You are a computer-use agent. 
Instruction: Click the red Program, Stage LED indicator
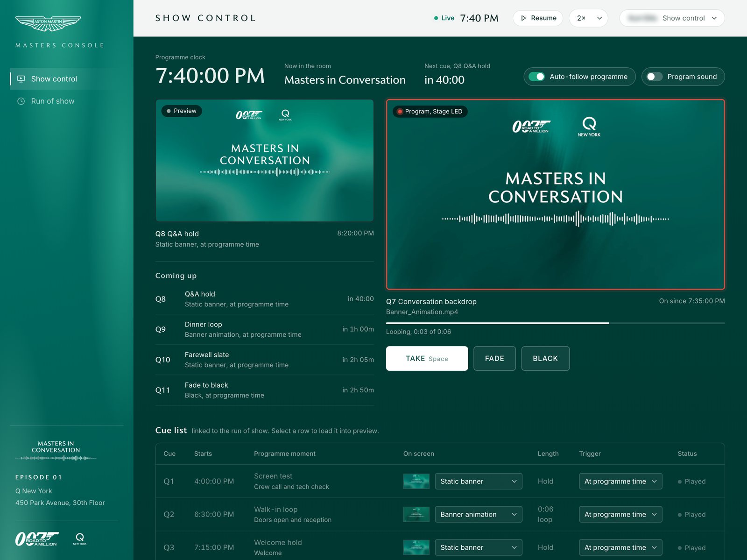point(400,112)
